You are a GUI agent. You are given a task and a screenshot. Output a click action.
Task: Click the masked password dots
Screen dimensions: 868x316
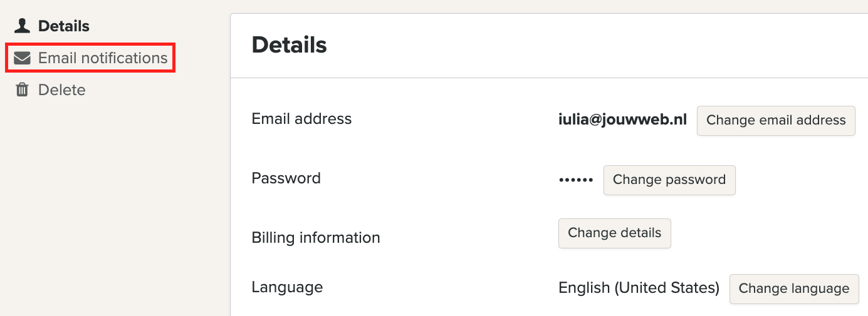point(576,180)
